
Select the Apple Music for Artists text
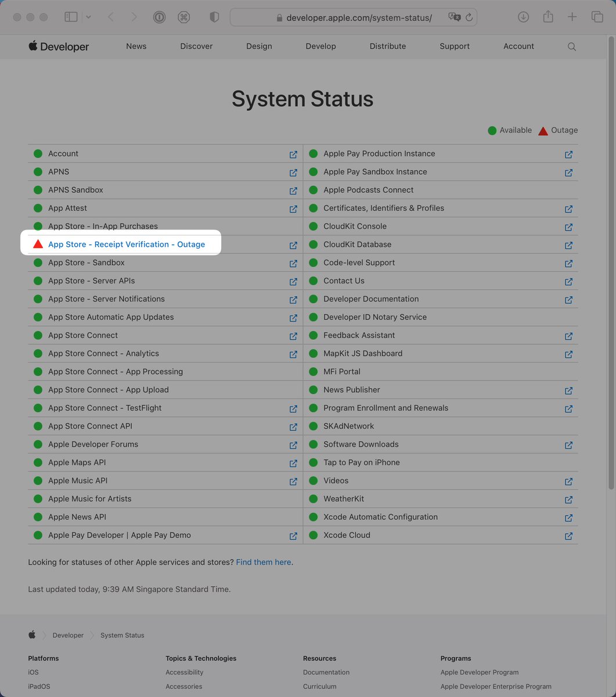pyautogui.click(x=90, y=499)
